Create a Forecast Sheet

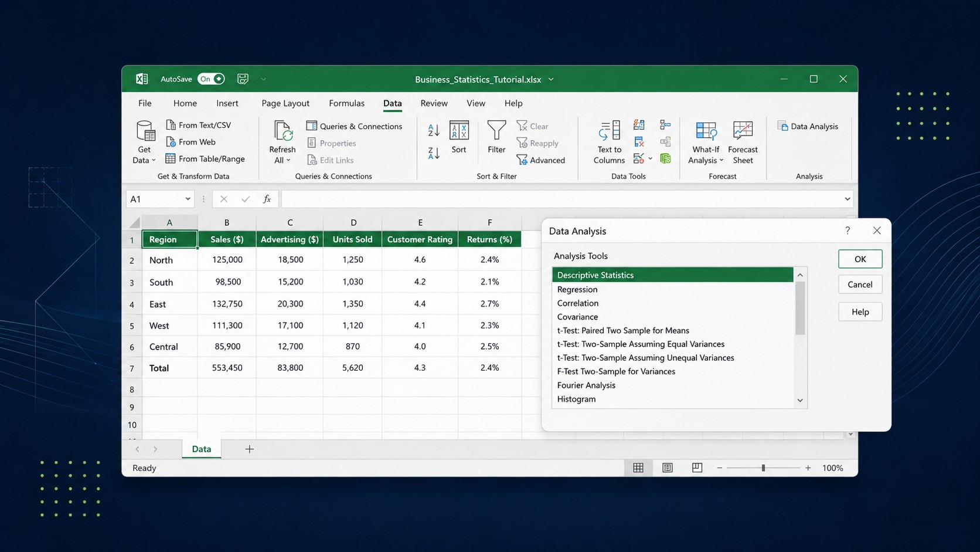click(743, 143)
